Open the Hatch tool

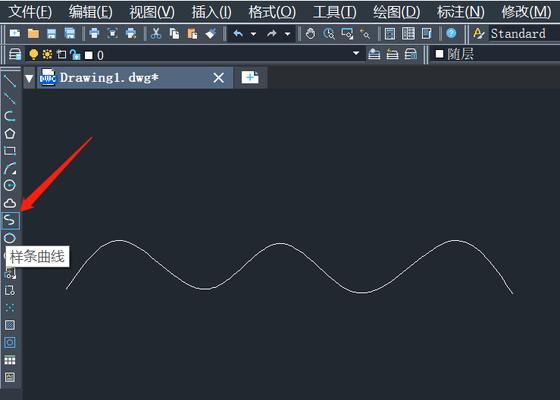[10, 325]
